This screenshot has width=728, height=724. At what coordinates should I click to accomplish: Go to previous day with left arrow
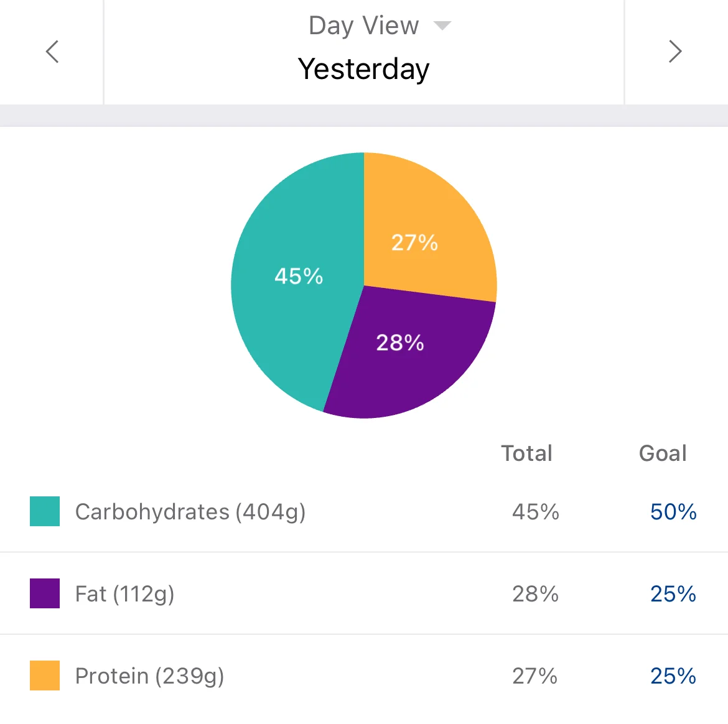coord(52,52)
